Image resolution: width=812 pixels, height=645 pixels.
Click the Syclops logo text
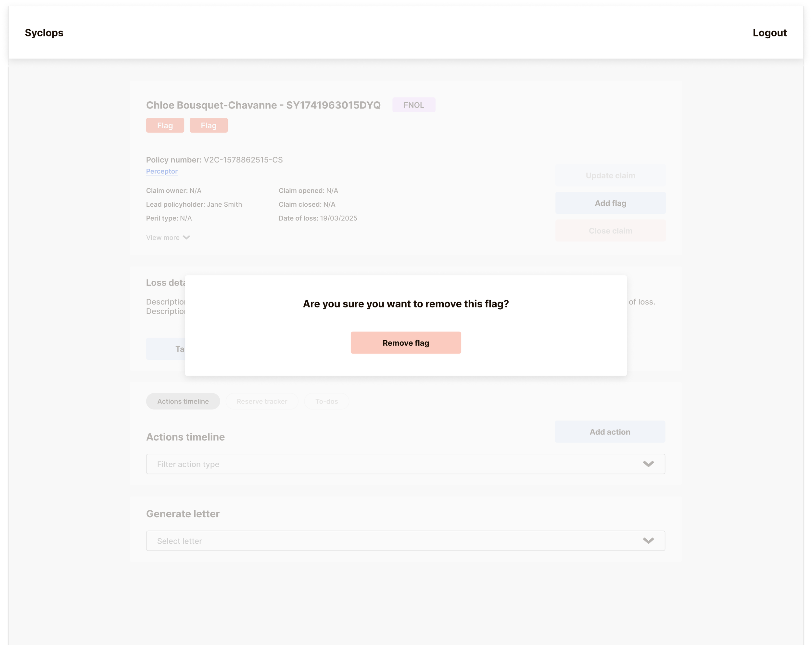tap(44, 33)
